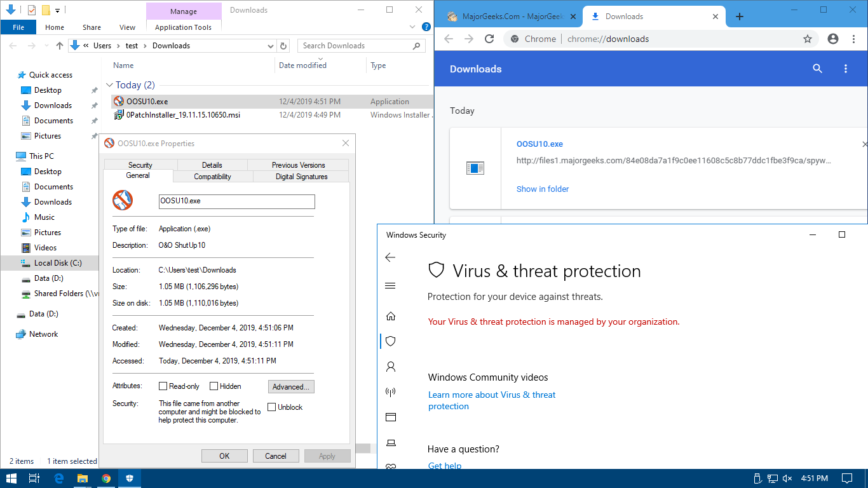Open the Downloads page more actions menu

846,69
